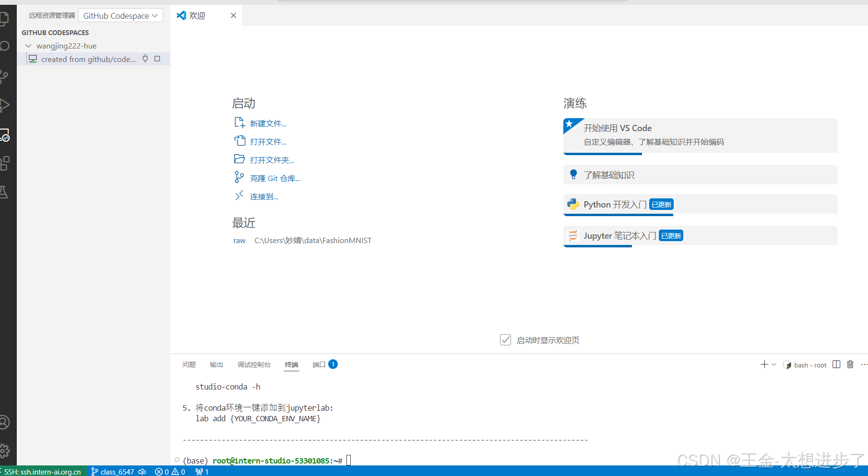Viewport: 868px width, 476px height.
Task: Open 了解基础知识 walkthrough
Action: (701, 175)
